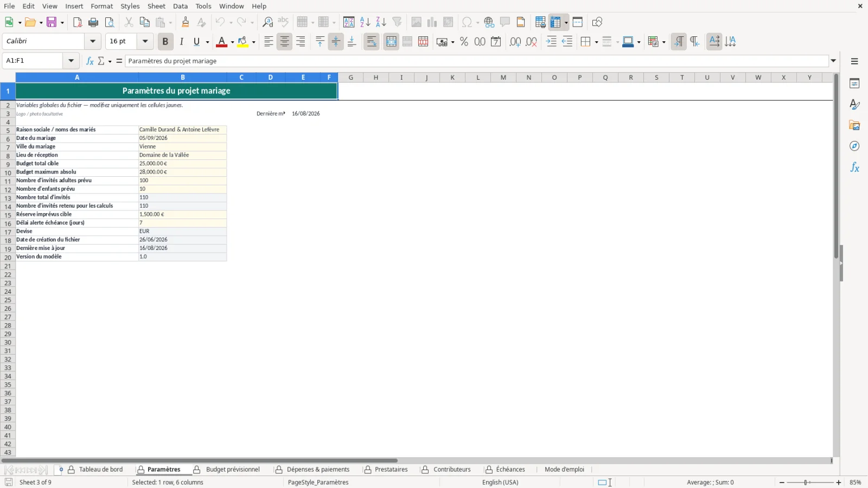Click Formula equals button
Screen dimensions: 868x488
[x=119, y=61]
